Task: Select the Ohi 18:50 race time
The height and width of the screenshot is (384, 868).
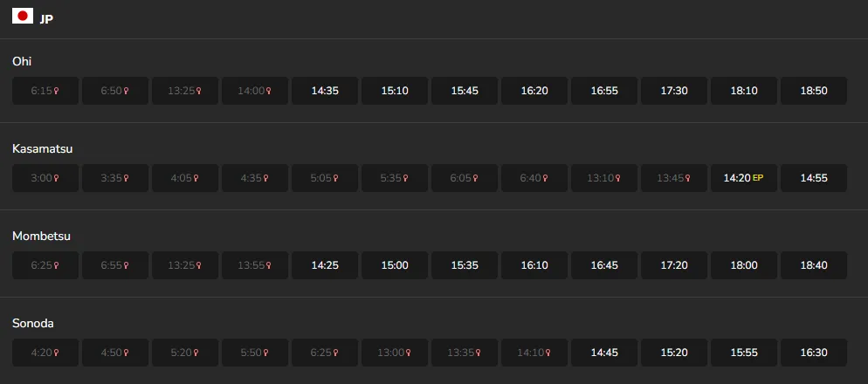Action: (x=814, y=91)
